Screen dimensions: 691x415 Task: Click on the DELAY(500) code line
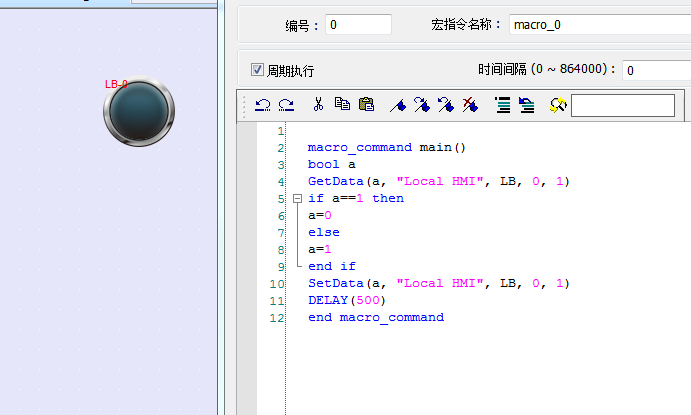346,300
